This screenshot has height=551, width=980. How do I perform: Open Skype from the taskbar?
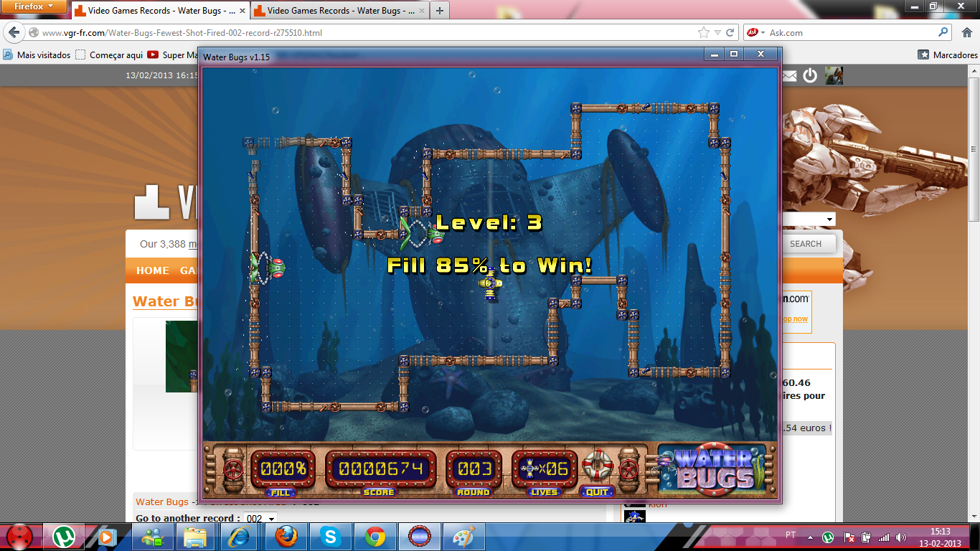(x=330, y=537)
